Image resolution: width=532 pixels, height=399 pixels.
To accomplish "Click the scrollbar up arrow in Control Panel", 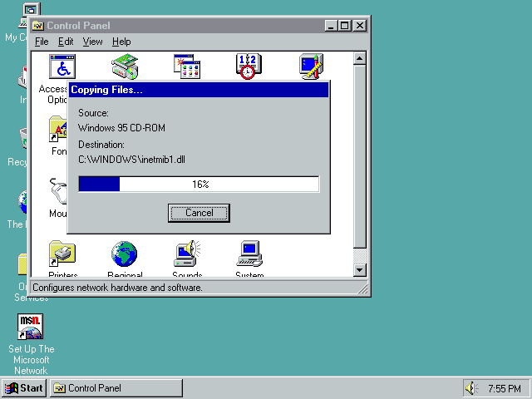I will click(x=360, y=58).
